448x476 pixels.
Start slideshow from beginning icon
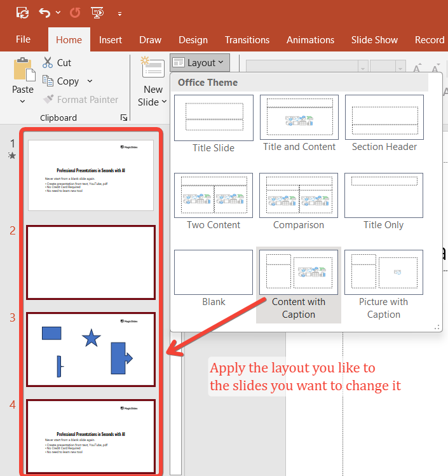98,12
